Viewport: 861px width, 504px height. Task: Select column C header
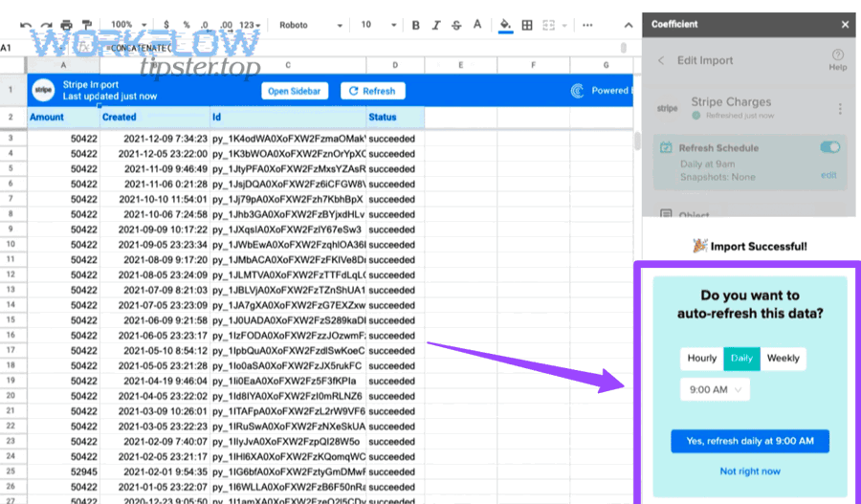click(288, 65)
